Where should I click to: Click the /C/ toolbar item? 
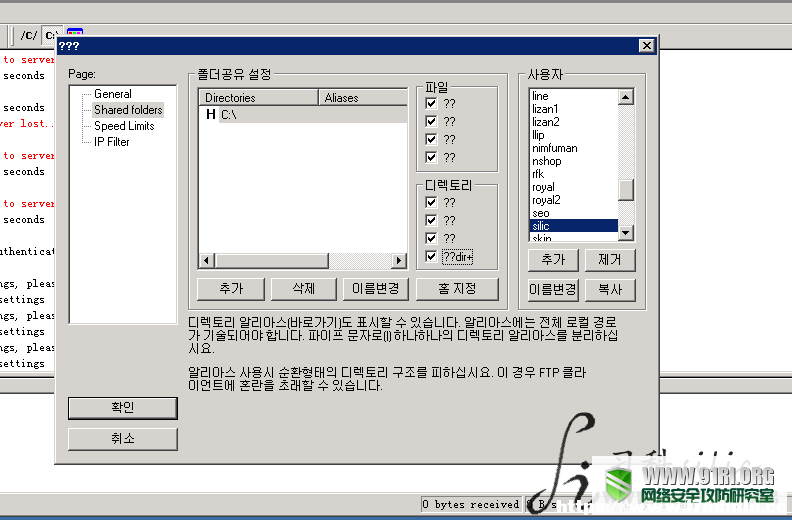point(29,35)
